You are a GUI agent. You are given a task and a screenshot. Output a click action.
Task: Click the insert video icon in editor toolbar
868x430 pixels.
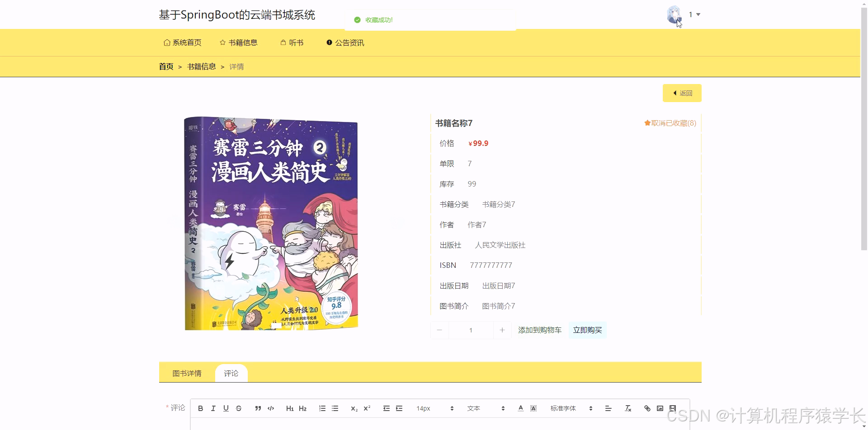pos(673,408)
